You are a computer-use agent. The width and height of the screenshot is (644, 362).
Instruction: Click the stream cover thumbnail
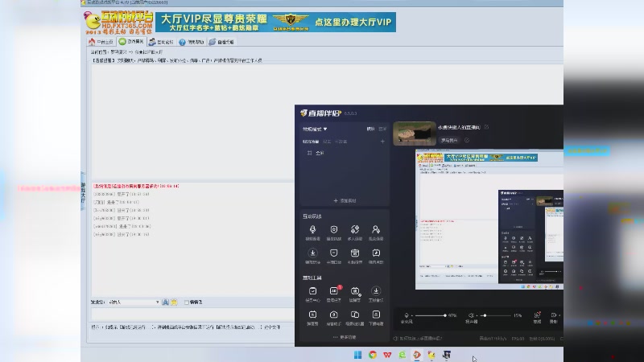[415, 134]
